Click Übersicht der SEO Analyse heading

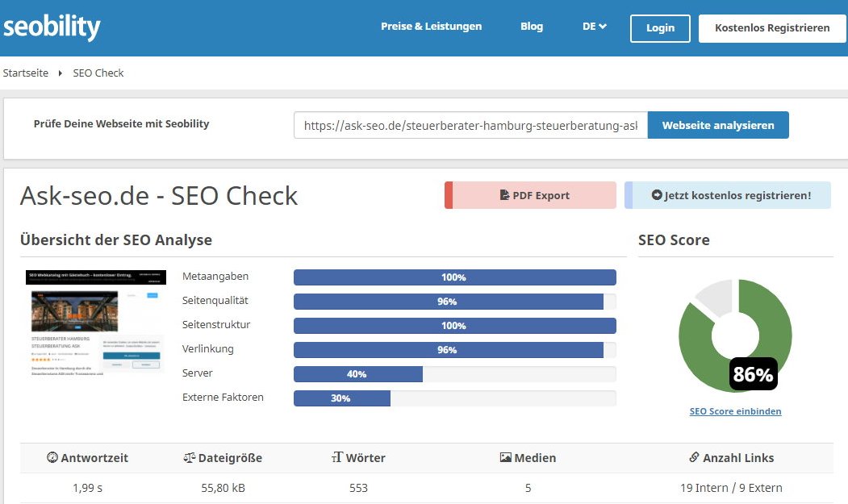coord(116,240)
